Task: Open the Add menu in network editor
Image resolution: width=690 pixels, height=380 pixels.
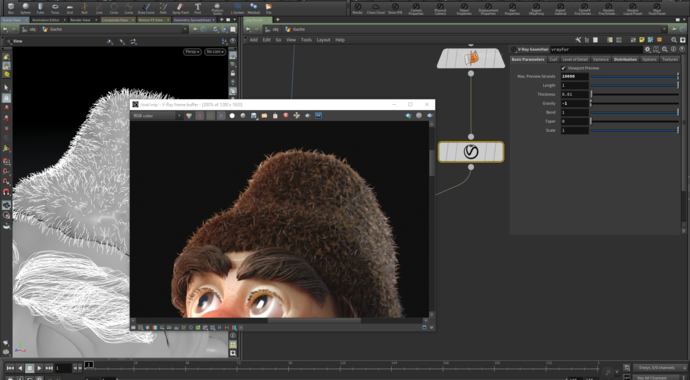Action: pyautogui.click(x=253, y=40)
